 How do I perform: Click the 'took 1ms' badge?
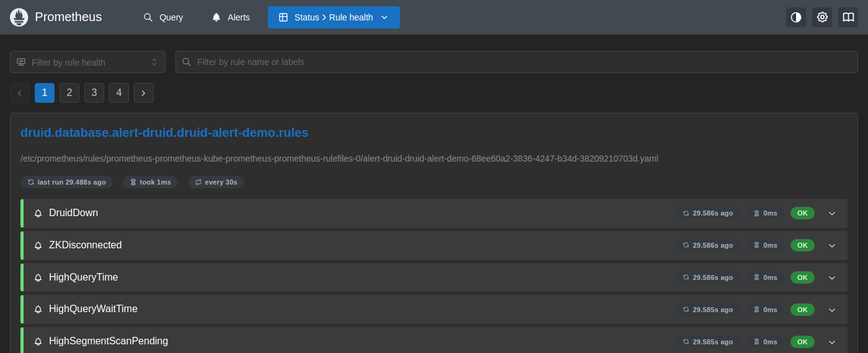151,182
